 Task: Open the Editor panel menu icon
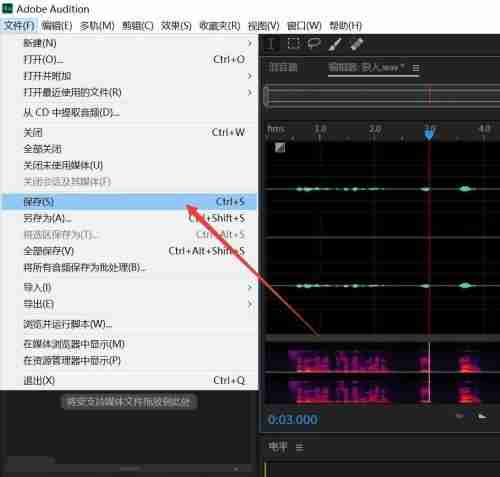[x=416, y=68]
